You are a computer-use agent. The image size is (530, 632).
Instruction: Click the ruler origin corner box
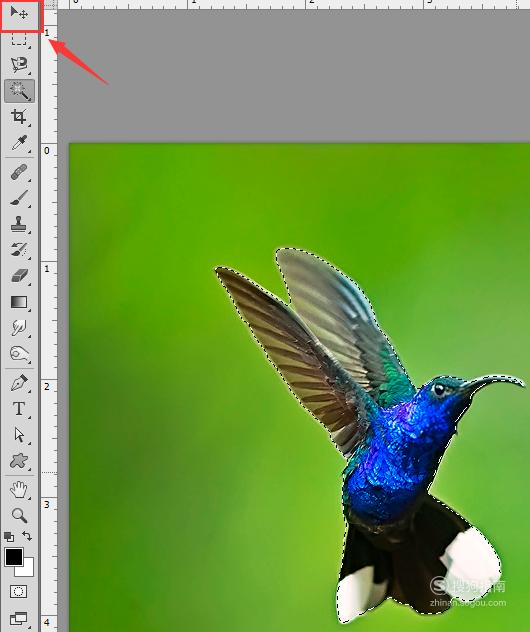coord(49,4)
